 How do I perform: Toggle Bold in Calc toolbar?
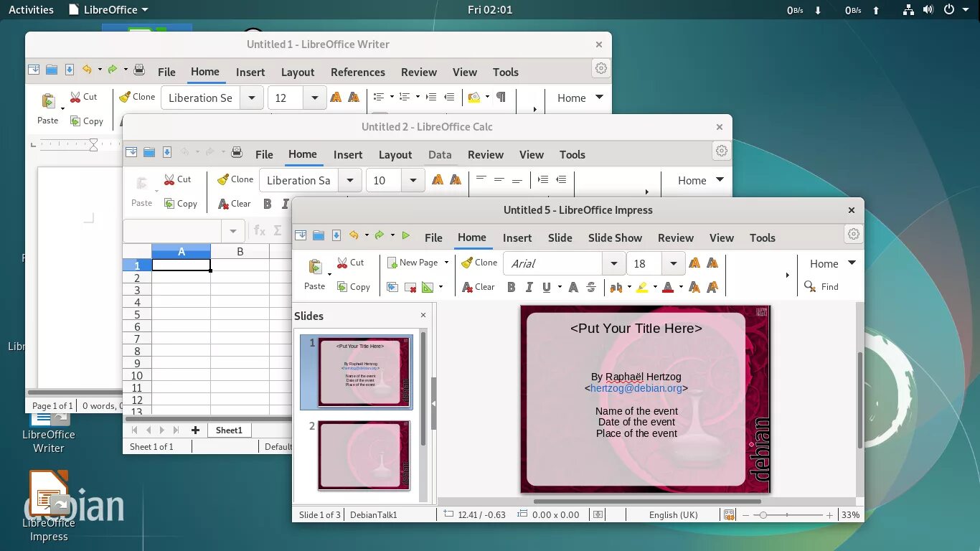tap(267, 204)
